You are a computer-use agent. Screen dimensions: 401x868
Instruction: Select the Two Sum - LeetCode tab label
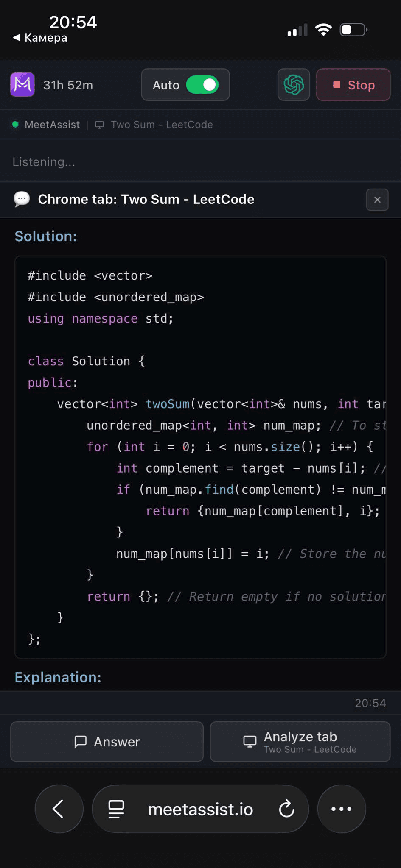click(x=162, y=125)
